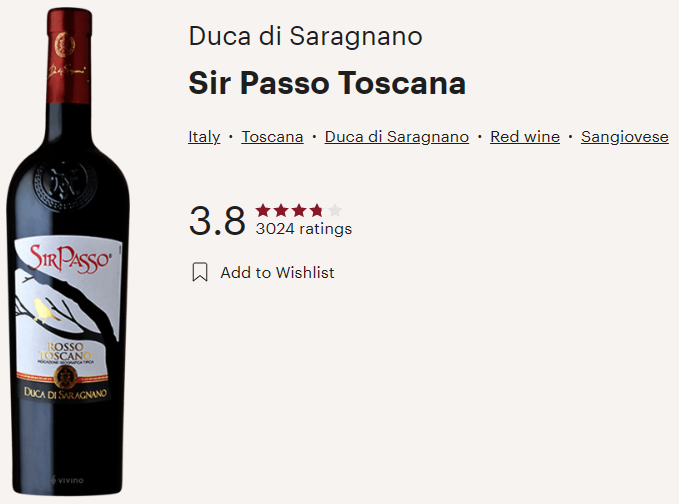Screen dimensions: 679x504
Task: Open the Italy country link
Action: point(204,137)
